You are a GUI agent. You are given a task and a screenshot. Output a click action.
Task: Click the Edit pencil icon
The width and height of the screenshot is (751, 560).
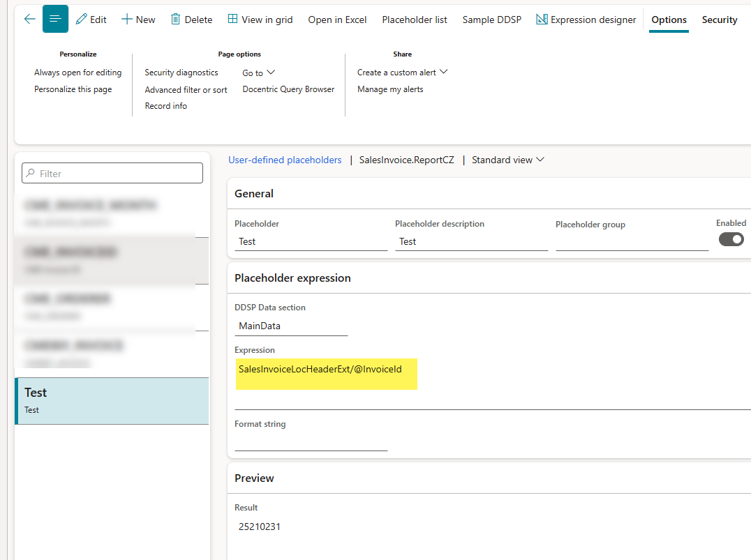coord(82,20)
